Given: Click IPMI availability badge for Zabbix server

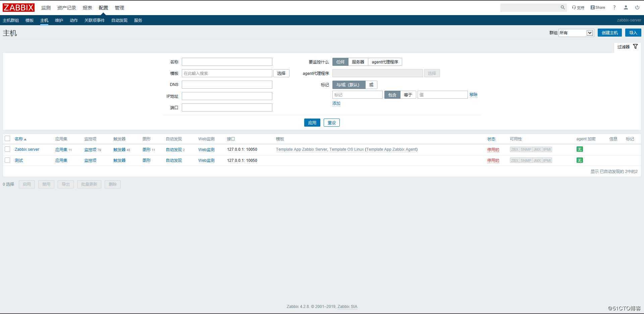Looking at the screenshot, I should point(547,149).
